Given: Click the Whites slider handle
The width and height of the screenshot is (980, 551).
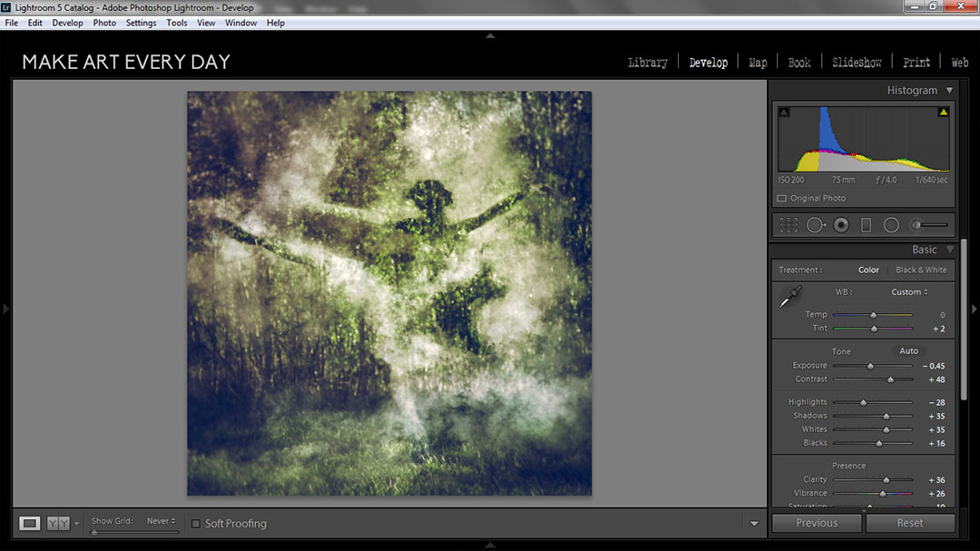Looking at the screenshot, I should pyautogui.click(x=886, y=430).
